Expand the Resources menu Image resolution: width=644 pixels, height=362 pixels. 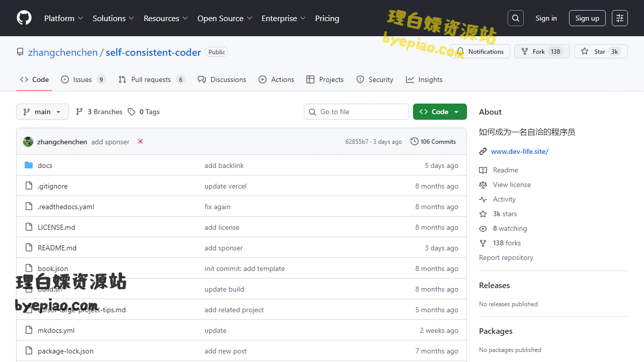point(166,18)
